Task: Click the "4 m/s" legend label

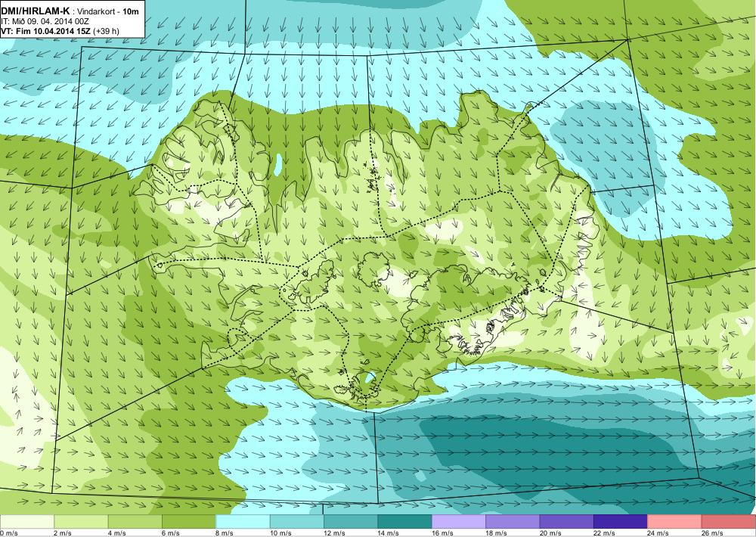Action: (x=116, y=533)
